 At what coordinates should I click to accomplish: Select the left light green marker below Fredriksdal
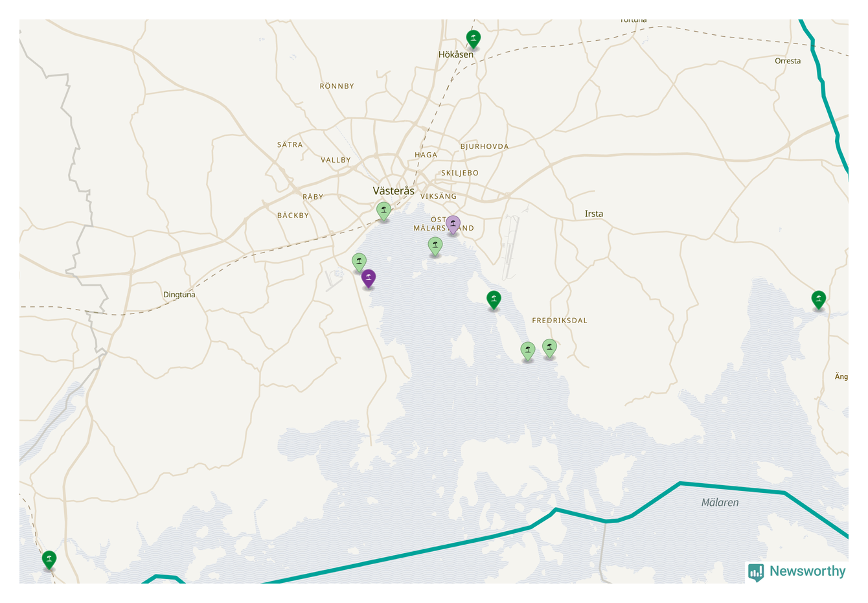pos(528,351)
